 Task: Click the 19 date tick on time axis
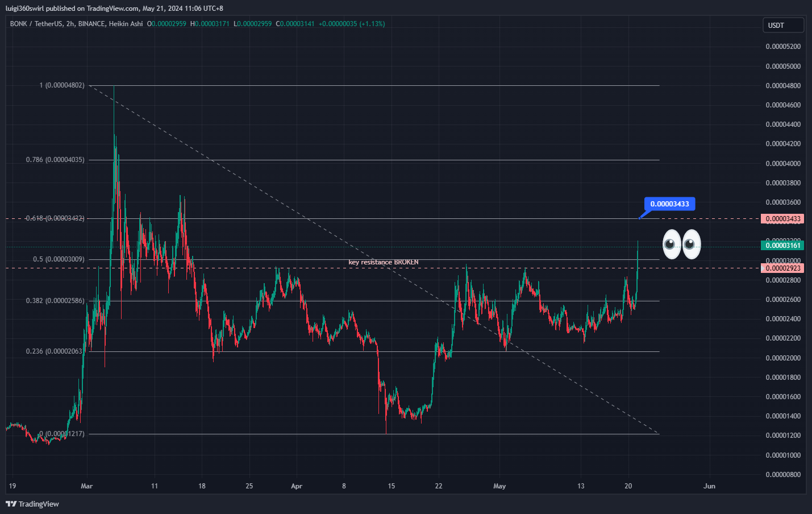pyautogui.click(x=13, y=486)
